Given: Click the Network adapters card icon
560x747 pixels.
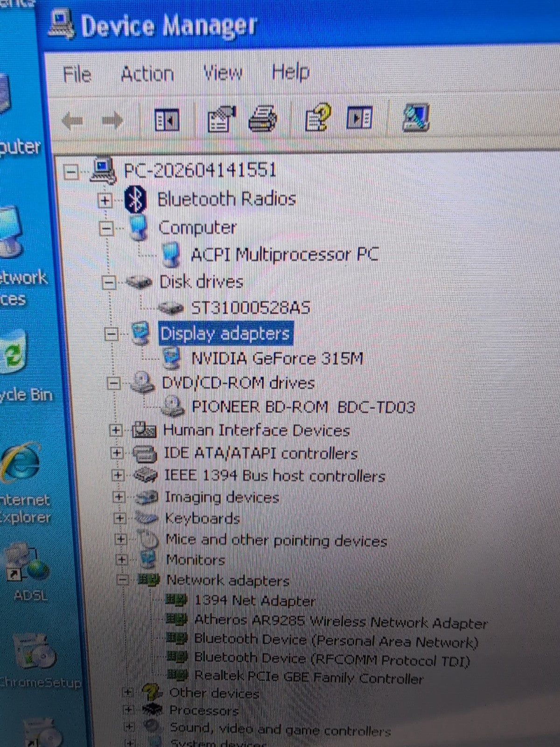Looking at the screenshot, I should click(x=149, y=580).
